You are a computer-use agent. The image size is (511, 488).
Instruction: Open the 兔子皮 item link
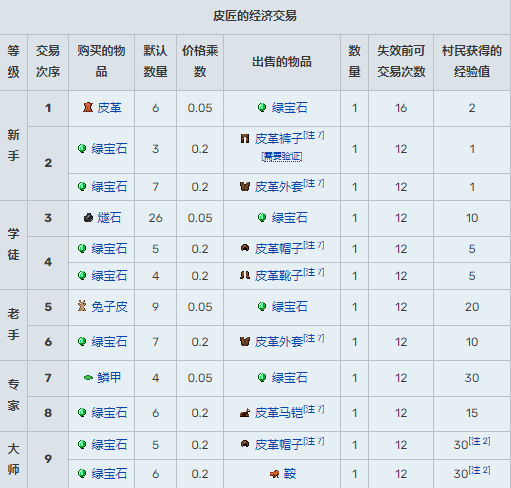(109, 307)
